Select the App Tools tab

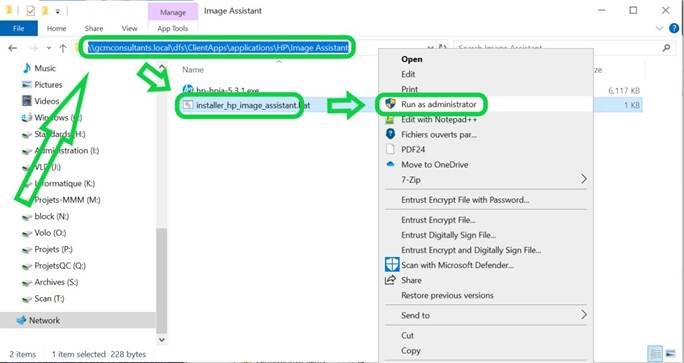(x=173, y=28)
